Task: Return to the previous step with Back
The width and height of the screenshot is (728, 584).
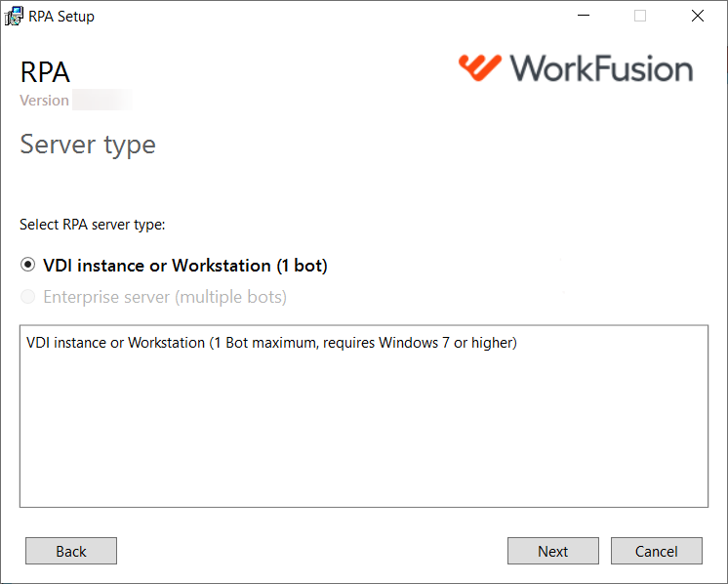Action: [71, 551]
